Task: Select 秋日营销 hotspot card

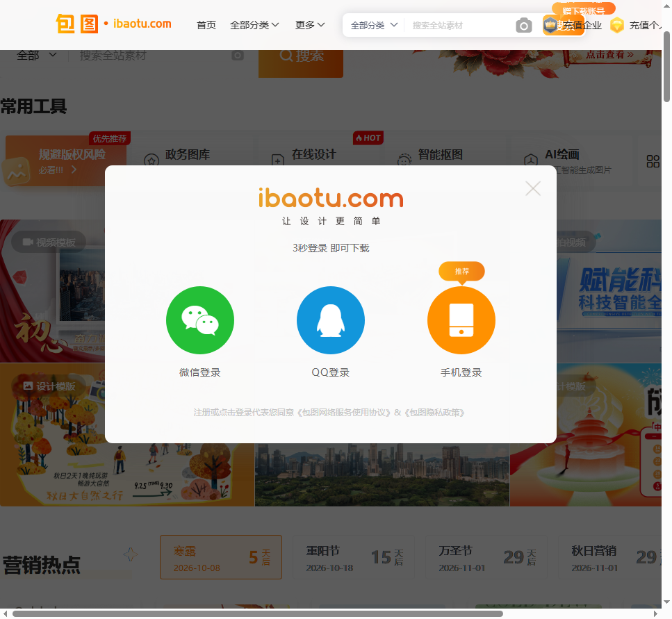Action: [609, 557]
